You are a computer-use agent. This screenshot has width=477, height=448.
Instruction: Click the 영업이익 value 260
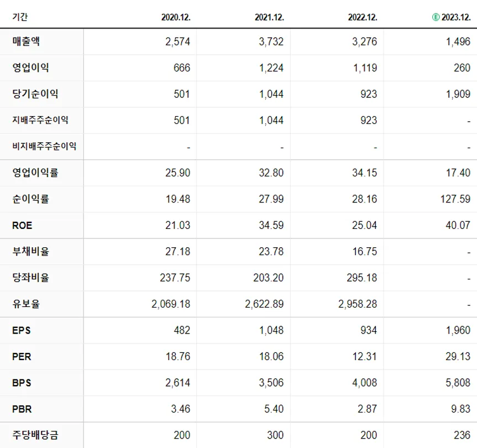click(462, 67)
